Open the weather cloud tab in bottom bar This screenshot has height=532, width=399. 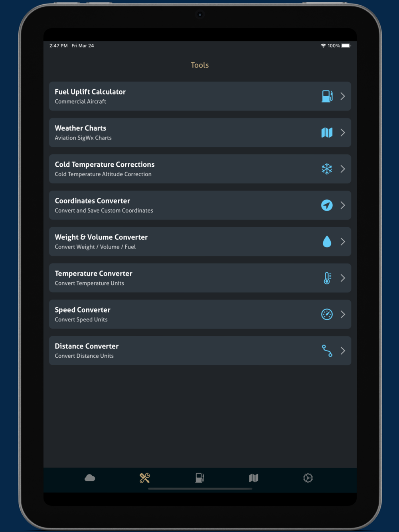[x=90, y=478]
